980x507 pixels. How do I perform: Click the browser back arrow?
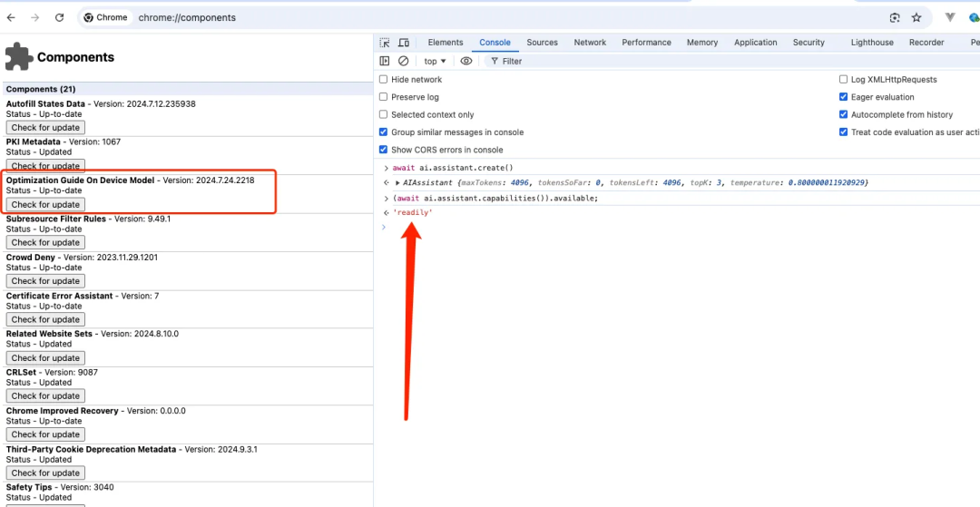(x=12, y=17)
